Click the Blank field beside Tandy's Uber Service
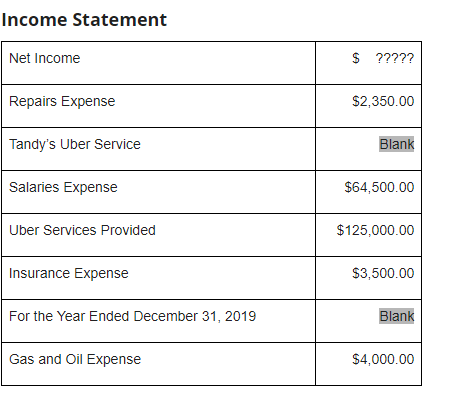This screenshot has width=471, height=395. pos(397,144)
